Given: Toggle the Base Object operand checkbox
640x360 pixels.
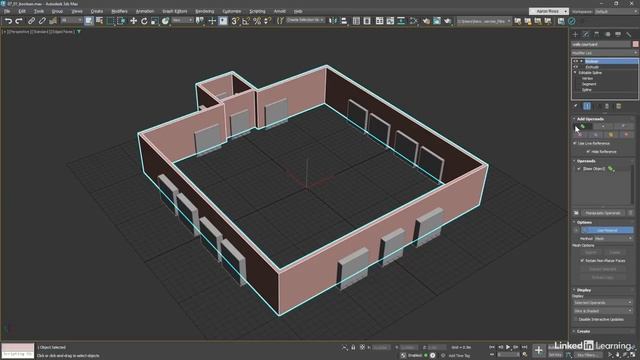Looking at the screenshot, I should (x=579, y=169).
